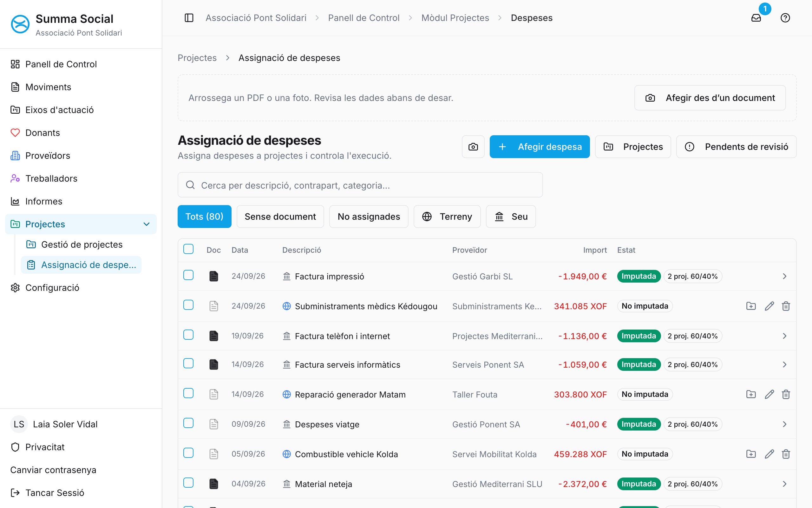The image size is (812, 508).
Task: Expand Despeses viatge row chevron
Action: pos(784,424)
